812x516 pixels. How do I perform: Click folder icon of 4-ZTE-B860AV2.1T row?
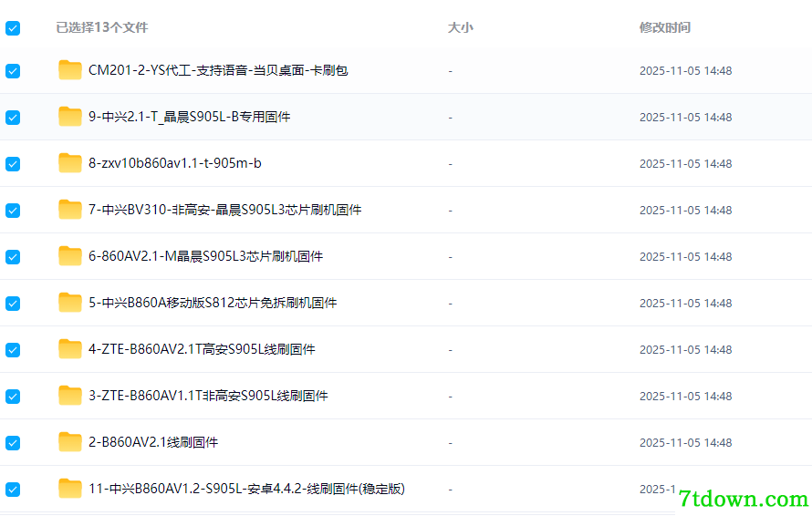tap(70, 349)
